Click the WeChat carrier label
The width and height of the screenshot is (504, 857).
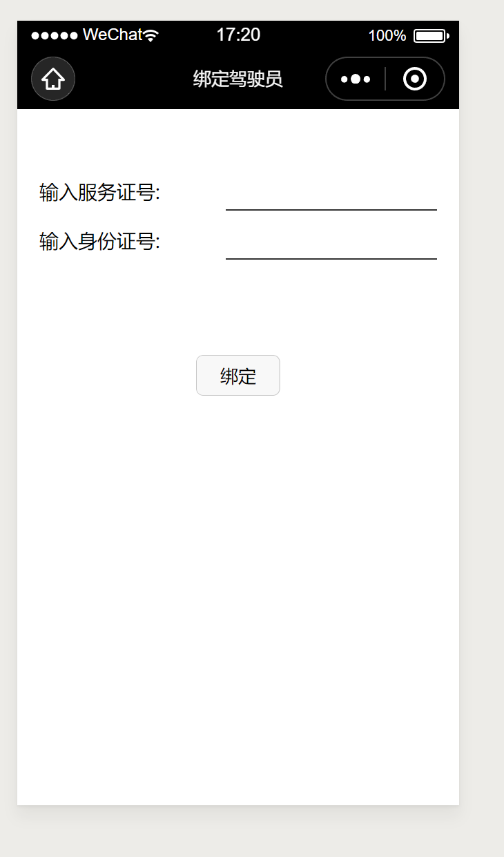coord(113,35)
